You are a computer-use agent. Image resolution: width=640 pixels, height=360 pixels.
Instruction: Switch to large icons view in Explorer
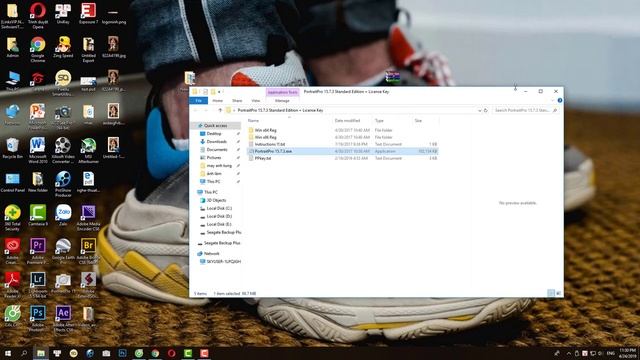click(x=559, y=293)
